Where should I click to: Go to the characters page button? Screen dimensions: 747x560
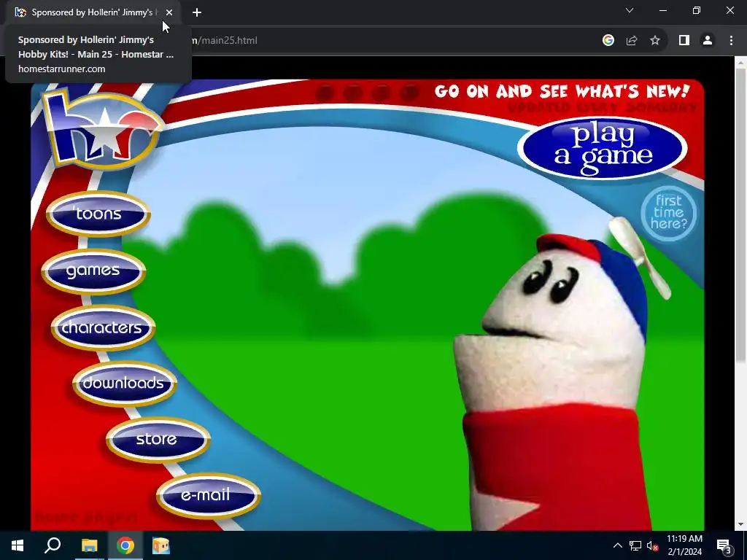tap(103, 327)
